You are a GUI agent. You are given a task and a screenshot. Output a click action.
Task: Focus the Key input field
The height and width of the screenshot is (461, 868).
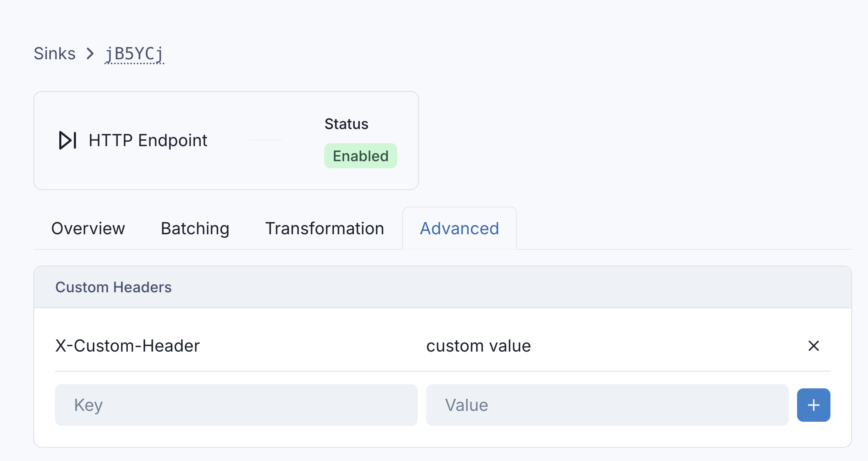pos(236,405)
